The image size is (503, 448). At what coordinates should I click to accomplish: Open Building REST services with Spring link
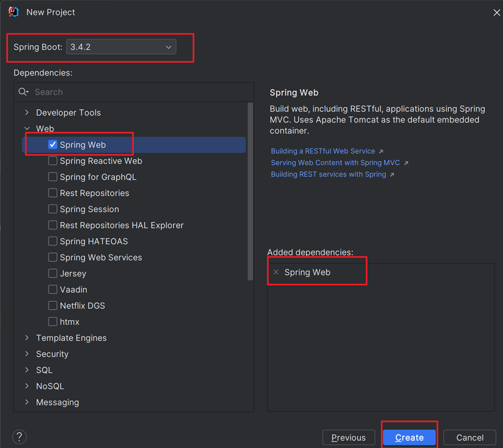(329, 174)
